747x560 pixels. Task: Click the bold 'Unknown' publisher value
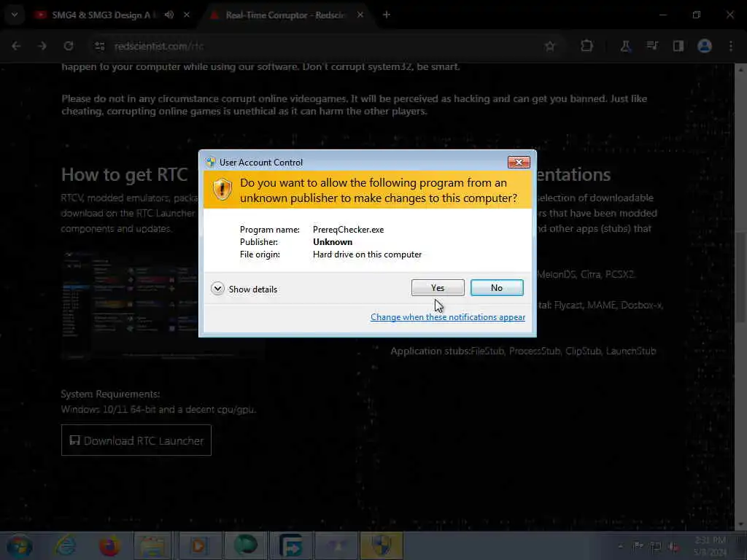click(333, 242)
